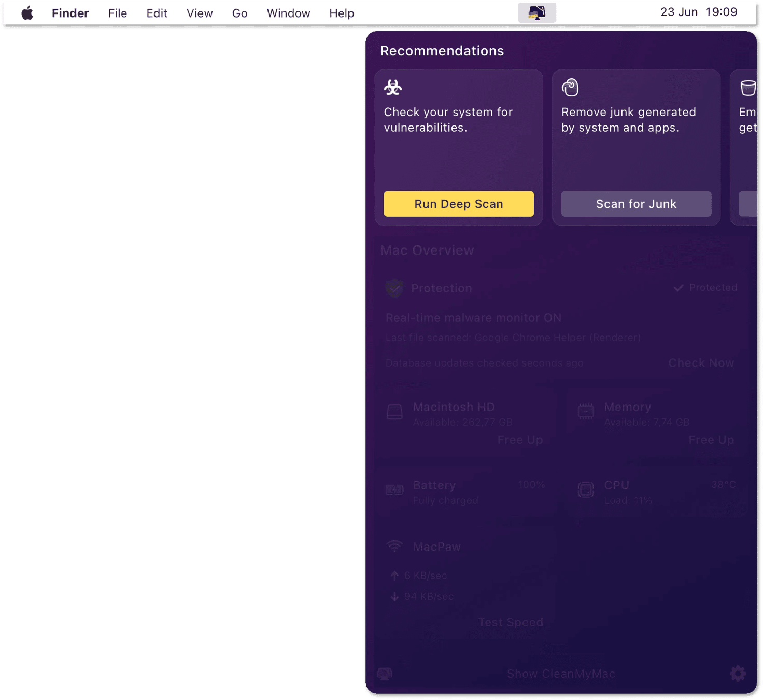Click the Scan for Junk button

click(x=636, y=204)
